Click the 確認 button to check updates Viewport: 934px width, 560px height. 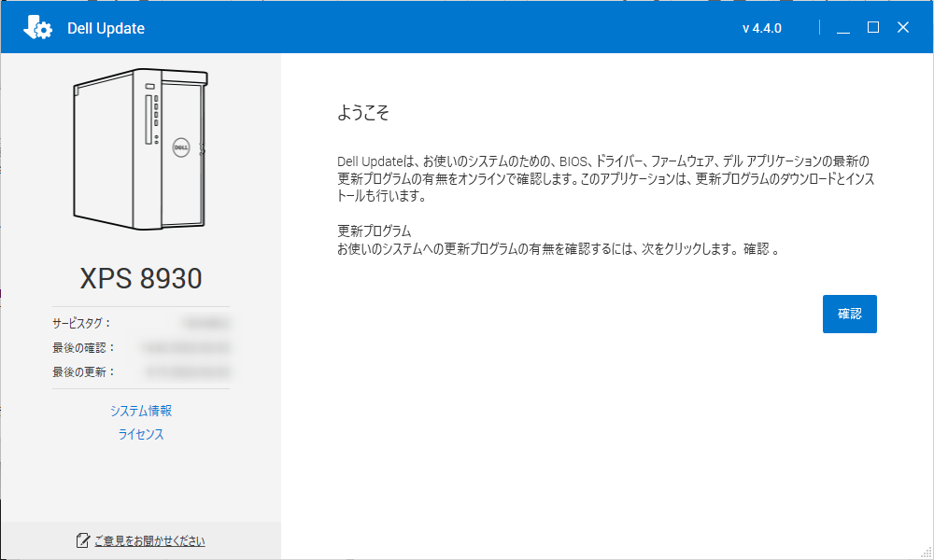[849, 314]
